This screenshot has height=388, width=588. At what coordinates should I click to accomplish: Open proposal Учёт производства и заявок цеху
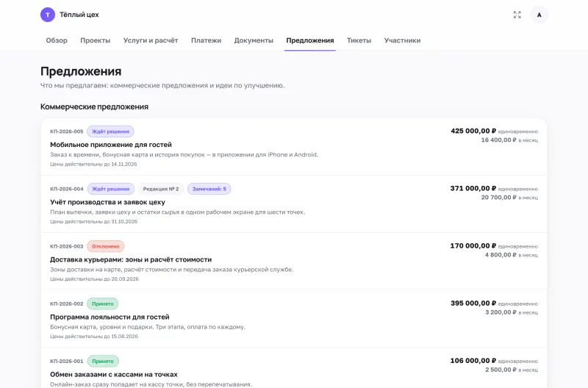click(x=107, y=202)
